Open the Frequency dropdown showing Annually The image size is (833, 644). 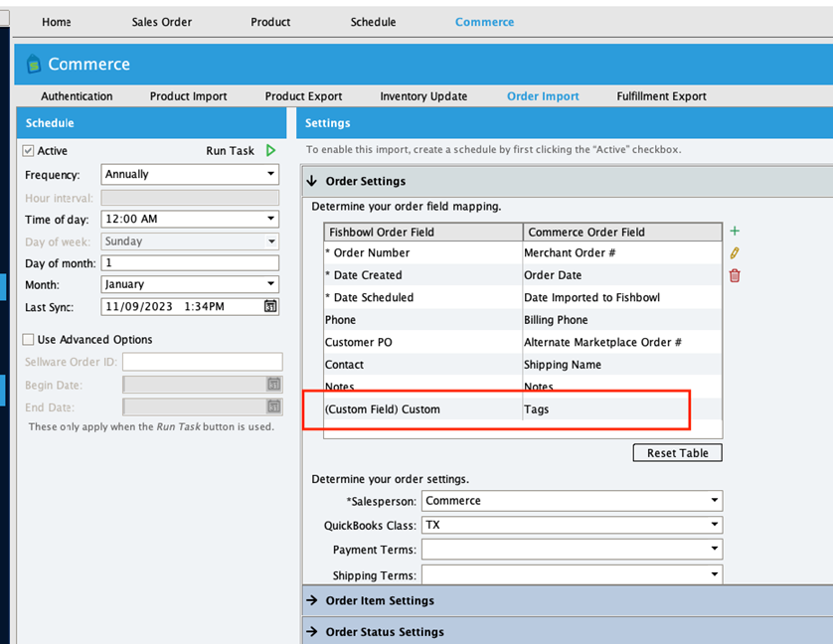pyautogui.click(x=190, y=174)
